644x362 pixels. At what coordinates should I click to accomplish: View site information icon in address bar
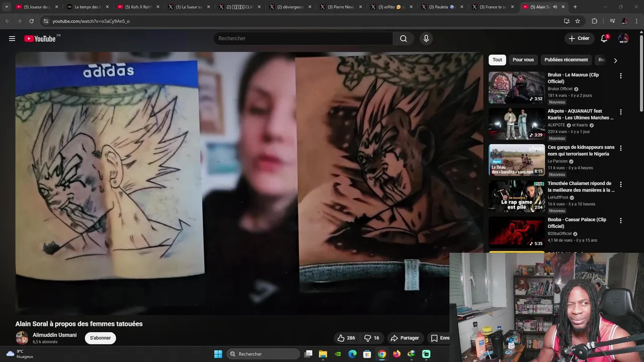coord(46,21)
